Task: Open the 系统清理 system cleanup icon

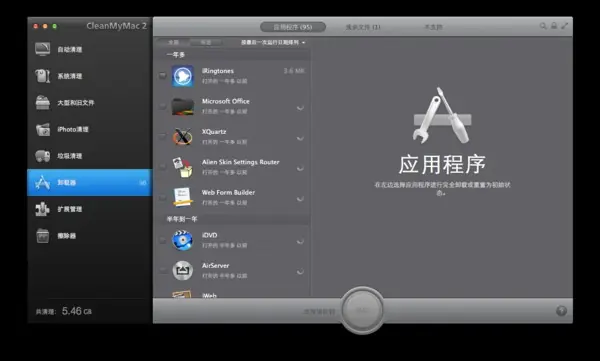Action: click(42, 76)
